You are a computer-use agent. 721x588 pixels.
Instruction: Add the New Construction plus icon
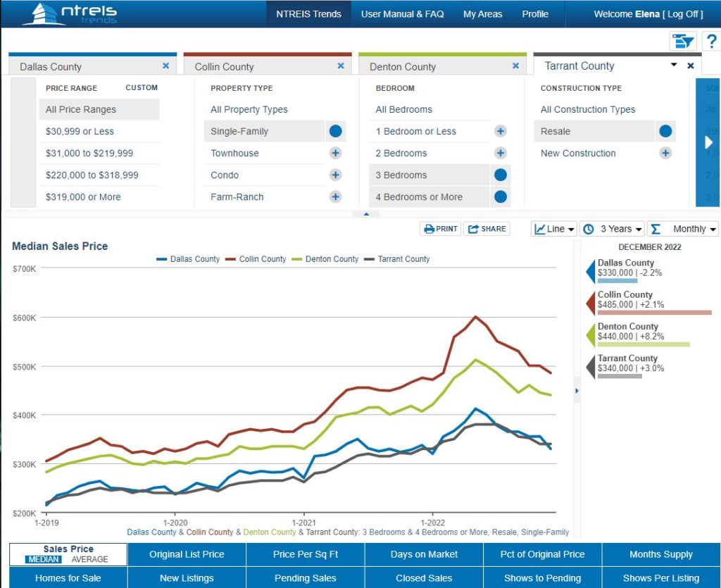coord(665,153)
